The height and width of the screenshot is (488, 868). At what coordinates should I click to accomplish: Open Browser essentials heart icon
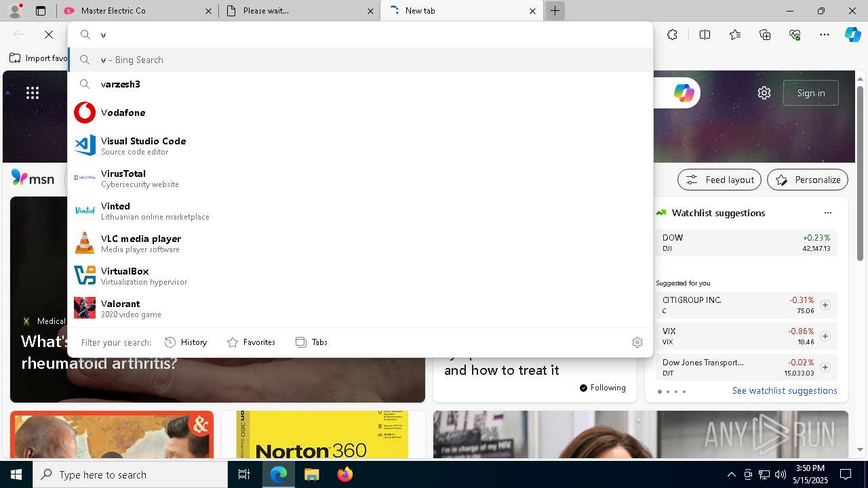click(x=795, y=35)
